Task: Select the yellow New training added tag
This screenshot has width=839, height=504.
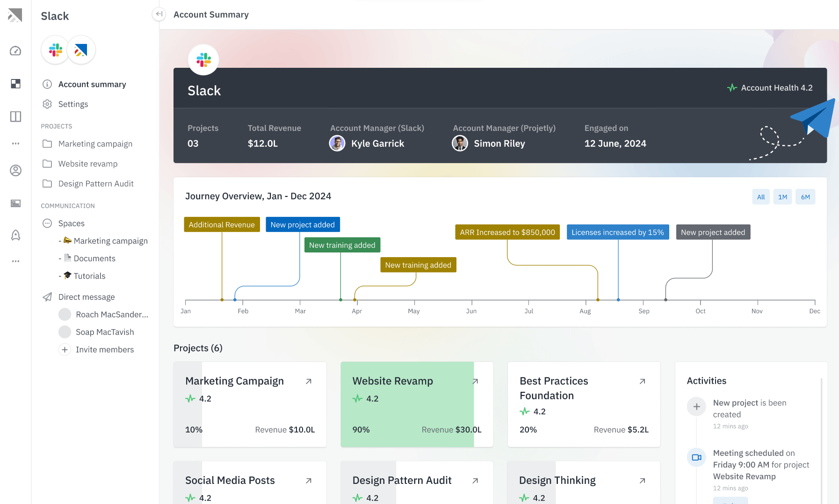Action: (418, 265)
